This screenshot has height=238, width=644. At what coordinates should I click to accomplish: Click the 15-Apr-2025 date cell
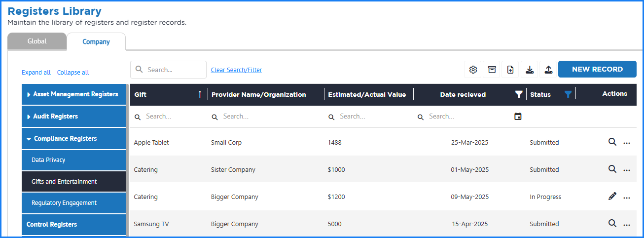point(470,224)
